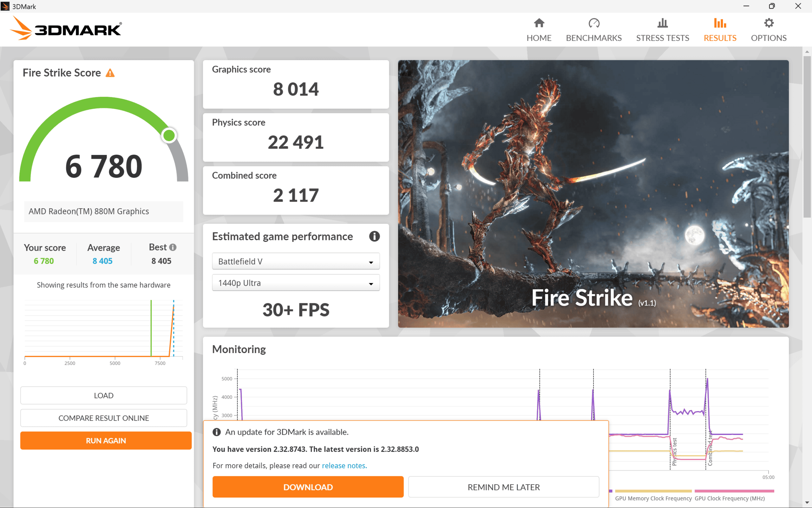Click the Combined test marker in chart

[710, 448]
